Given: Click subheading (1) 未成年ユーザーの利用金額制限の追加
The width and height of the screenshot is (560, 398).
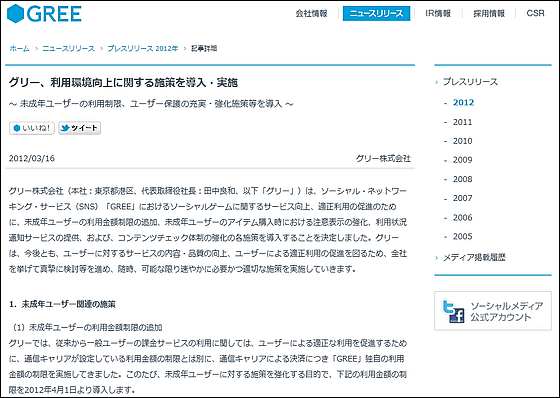Looking at the screenshot, I should pyautogui.click(x=87, y=327).
